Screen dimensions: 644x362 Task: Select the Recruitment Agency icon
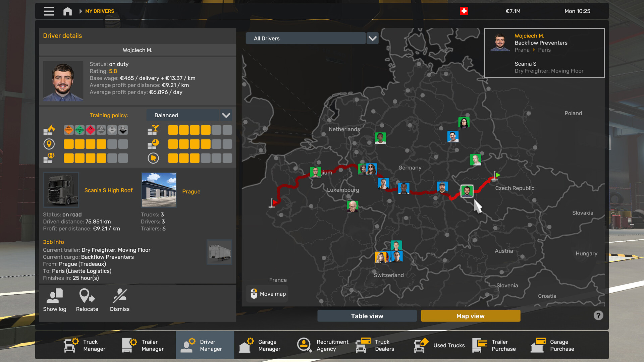coord(304,345)
